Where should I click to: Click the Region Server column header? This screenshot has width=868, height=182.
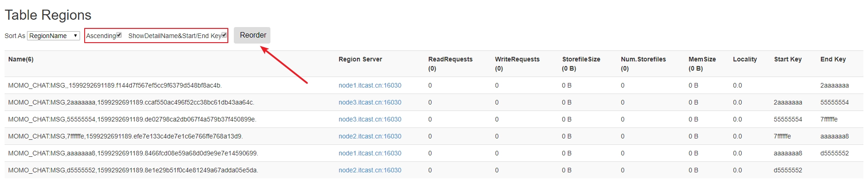point(360,59)
